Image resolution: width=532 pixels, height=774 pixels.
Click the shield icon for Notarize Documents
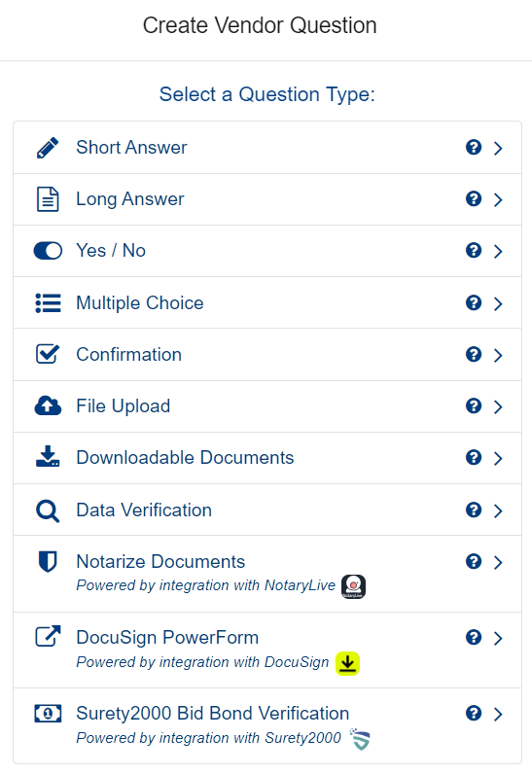(48, 562)
